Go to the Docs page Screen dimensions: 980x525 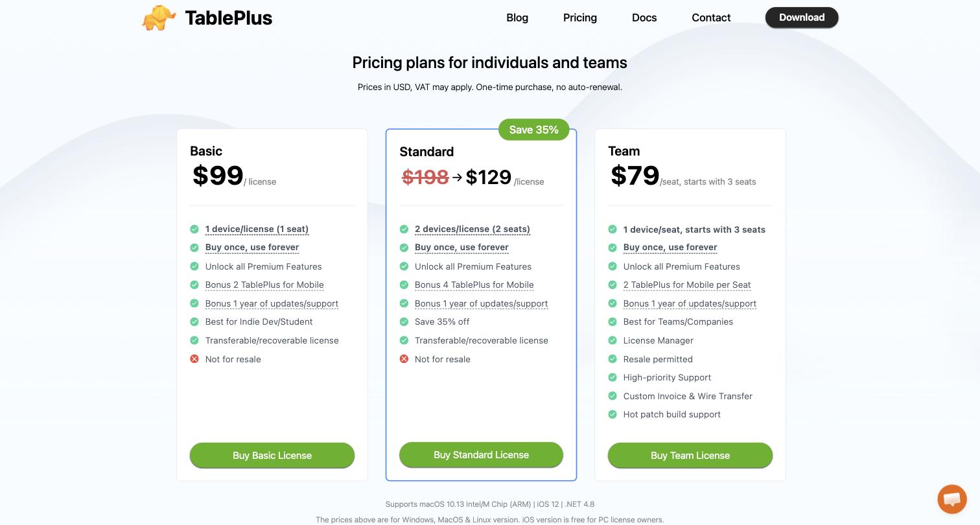pos(644,17)
